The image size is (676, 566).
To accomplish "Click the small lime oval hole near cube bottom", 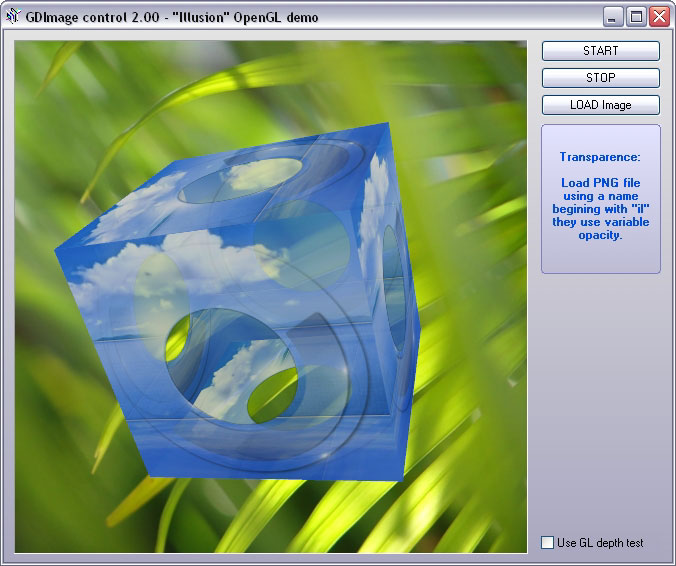I will tap(272, 394).
